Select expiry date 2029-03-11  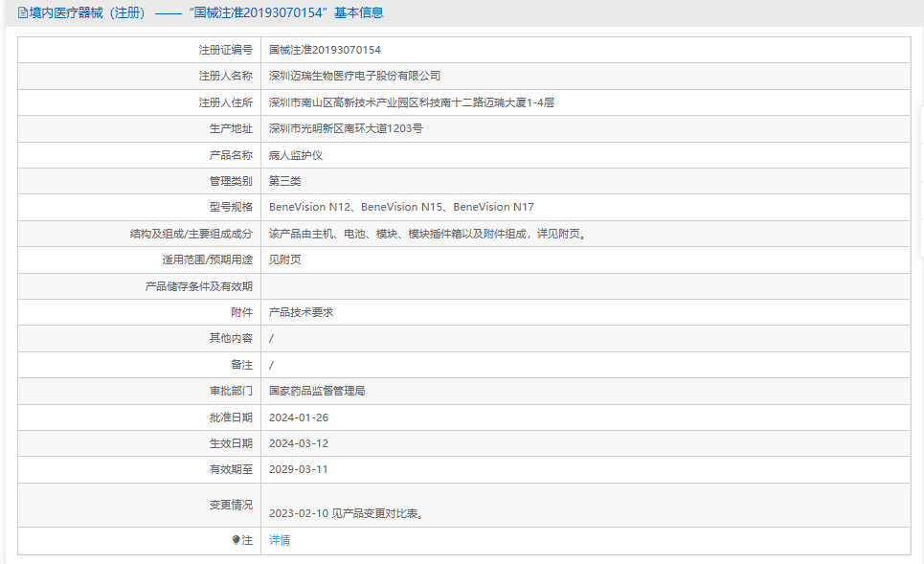[298, 469]
